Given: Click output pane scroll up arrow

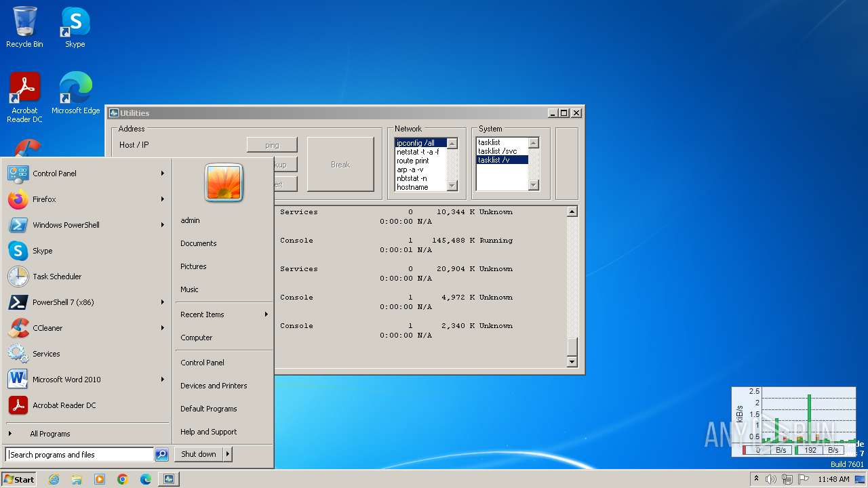Looking at the screenshot, I should 572,211.
